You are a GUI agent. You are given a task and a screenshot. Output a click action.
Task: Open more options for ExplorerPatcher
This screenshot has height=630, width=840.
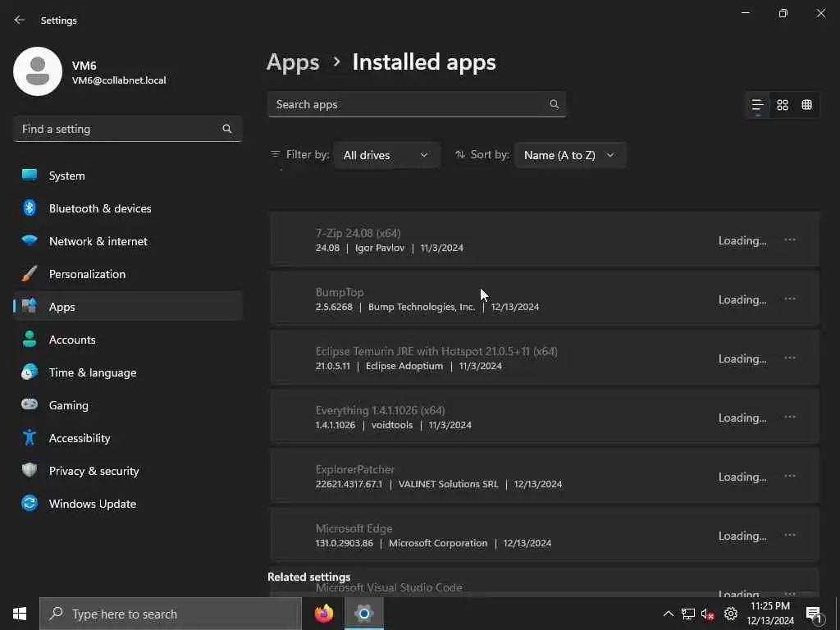coord(790,477)
